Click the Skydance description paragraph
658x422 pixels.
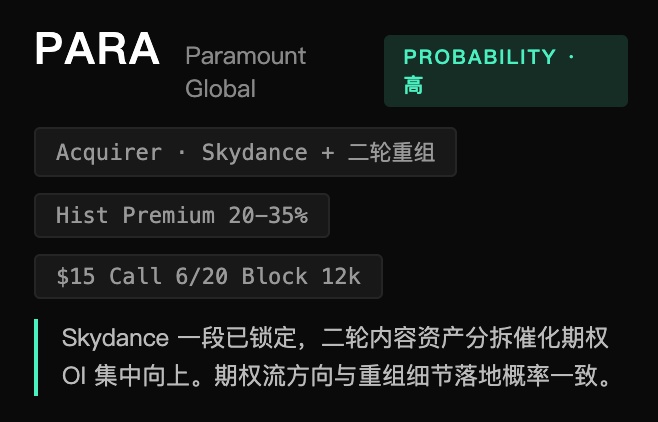tap(335, 358)
